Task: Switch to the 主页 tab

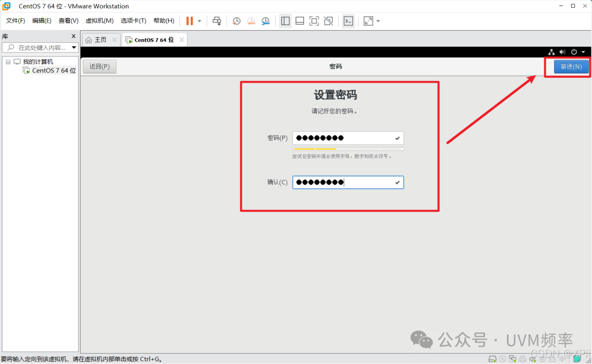Action: tap(100, 39)
